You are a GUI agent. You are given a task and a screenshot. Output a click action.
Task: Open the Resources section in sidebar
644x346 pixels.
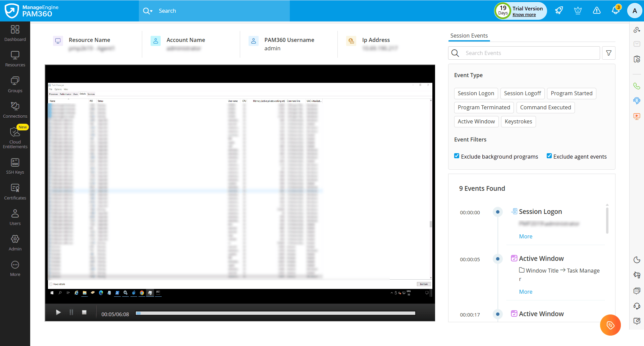pyautogui.click(x=15, y=58)
